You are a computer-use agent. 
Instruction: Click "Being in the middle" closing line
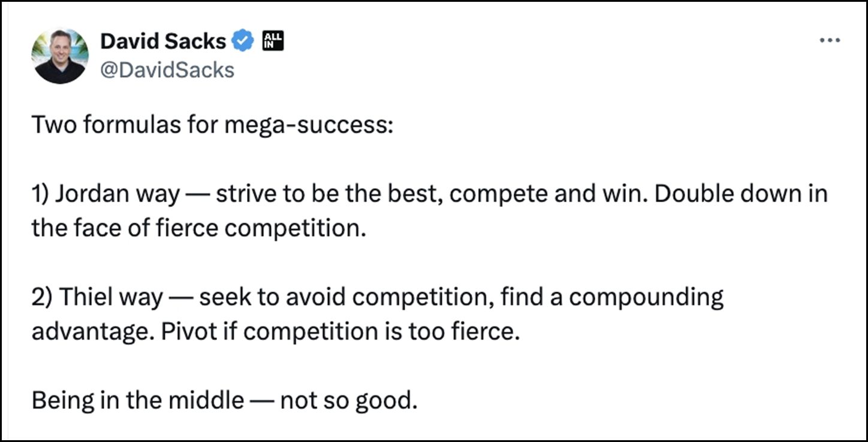click(x=138, y=400)
